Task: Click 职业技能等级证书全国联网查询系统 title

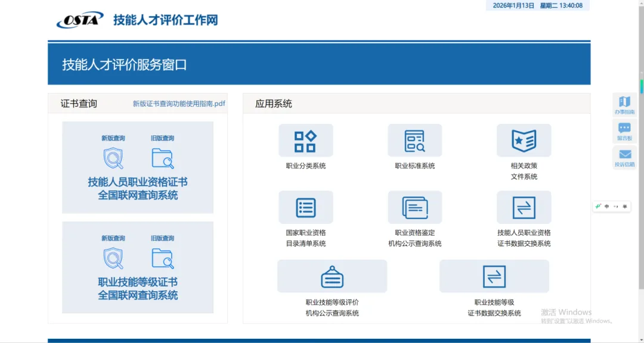Action: click(138, 288)
